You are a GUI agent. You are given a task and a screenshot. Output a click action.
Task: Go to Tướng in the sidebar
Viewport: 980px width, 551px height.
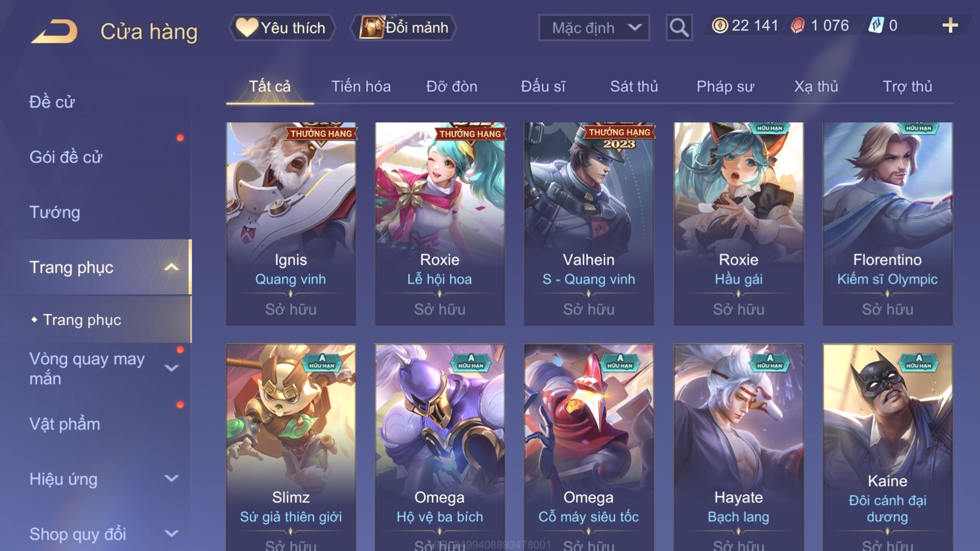[55, 212]
